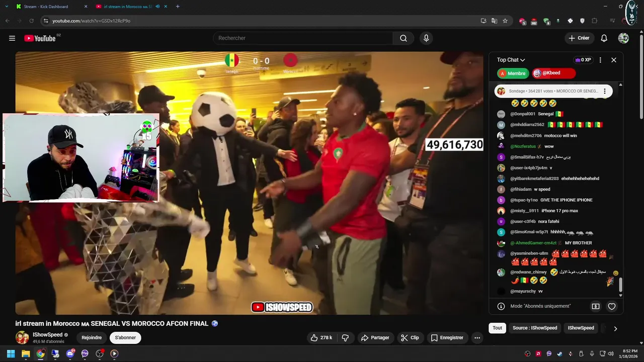Click subscribers-only mode info icon
The image size is (644, 362).
click(501, 306)
